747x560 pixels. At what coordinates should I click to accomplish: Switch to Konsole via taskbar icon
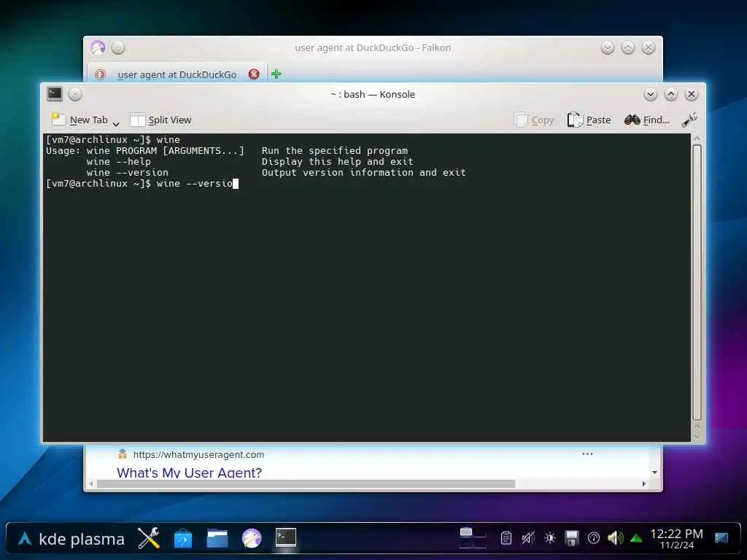click(x=286, y=538)
